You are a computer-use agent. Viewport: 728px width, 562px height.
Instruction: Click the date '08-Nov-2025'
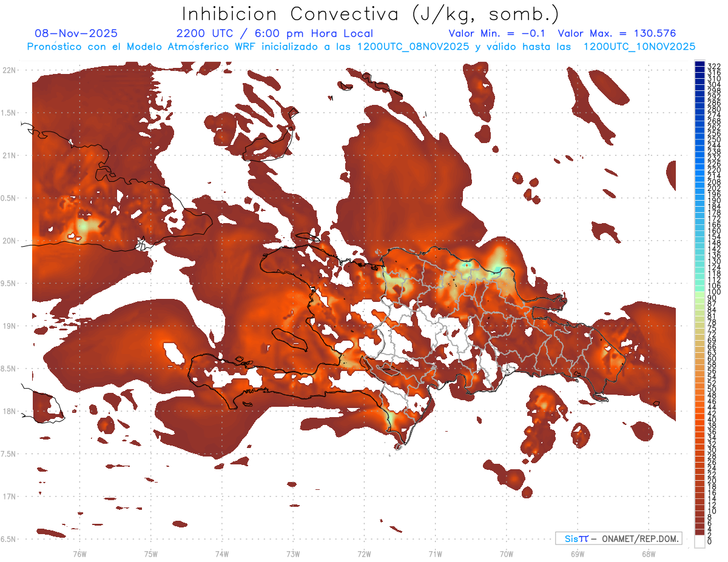click(x=76, y=33)
